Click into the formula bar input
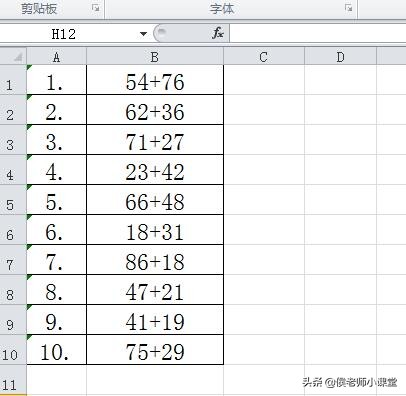This screenshot has width=406, height=396. coord(318,34)
